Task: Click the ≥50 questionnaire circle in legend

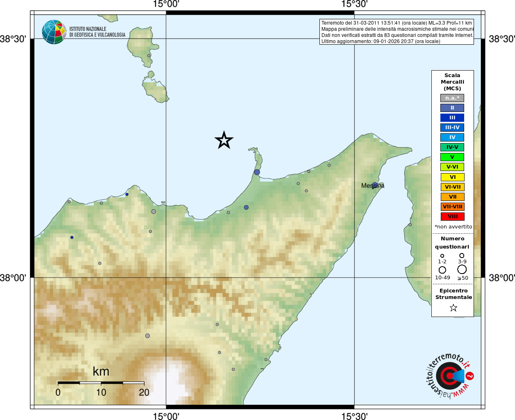Action: tap(462, 269)
